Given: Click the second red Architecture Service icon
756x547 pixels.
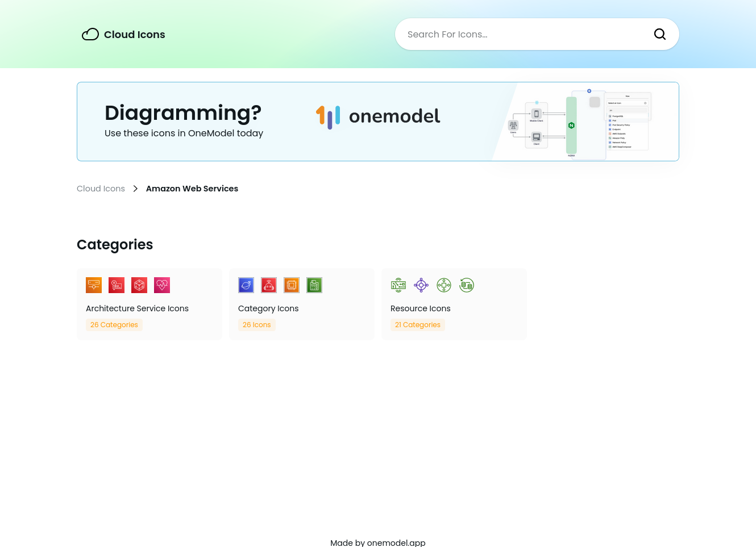Looking at the screenshot, I should click(117, 285).
